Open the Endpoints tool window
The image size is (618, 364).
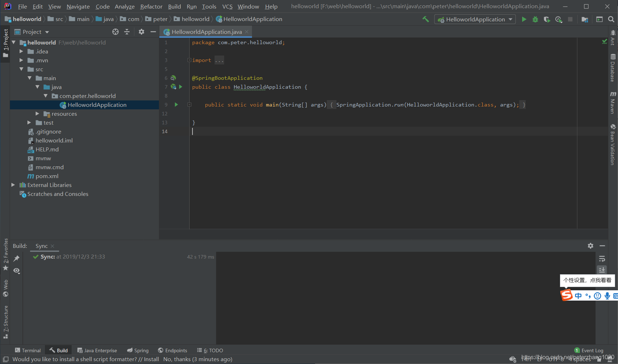[172, 350]
